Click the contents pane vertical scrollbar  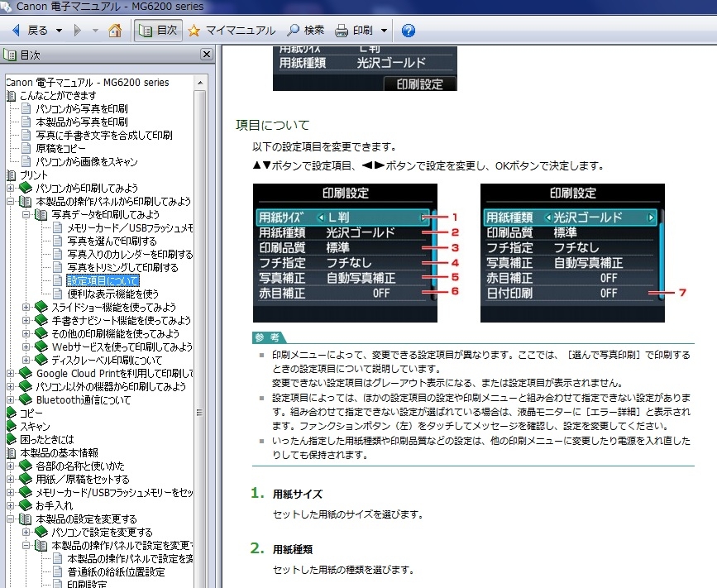[x=200, y=331]
